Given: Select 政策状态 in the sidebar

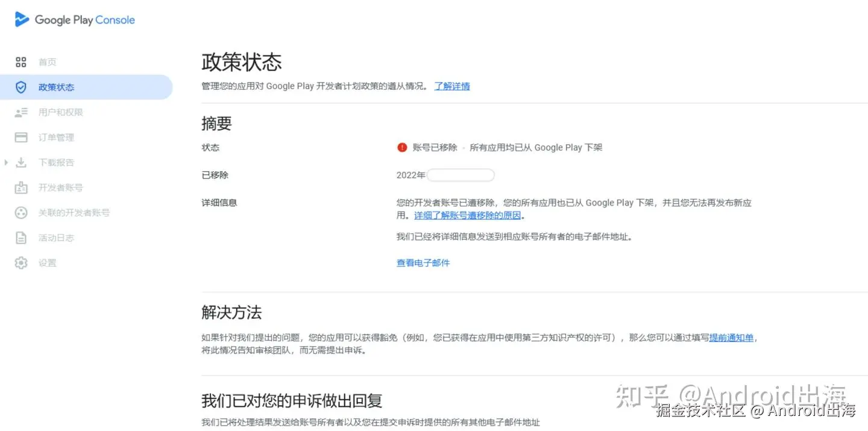Looking at the screenshot, I should [86, 87].
